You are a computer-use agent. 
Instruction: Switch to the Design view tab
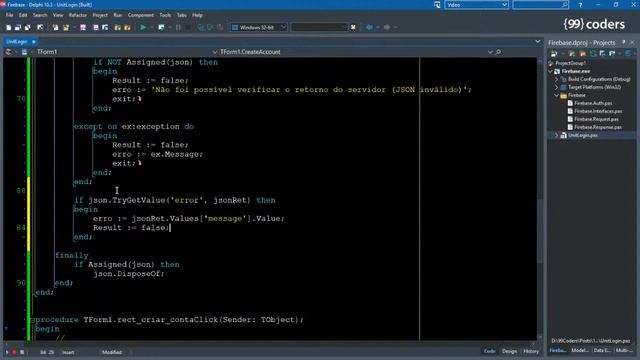pos(509,351)
